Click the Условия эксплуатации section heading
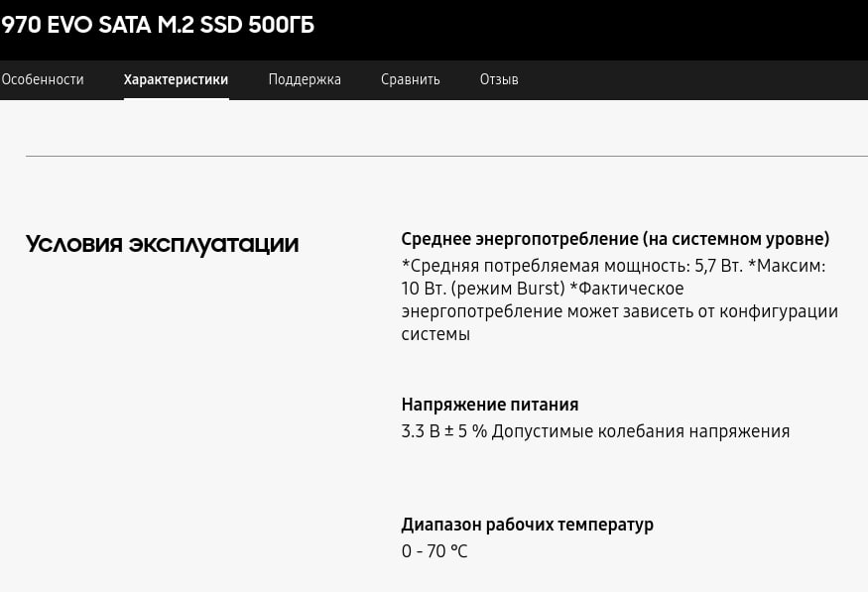 tap(163, 244)
